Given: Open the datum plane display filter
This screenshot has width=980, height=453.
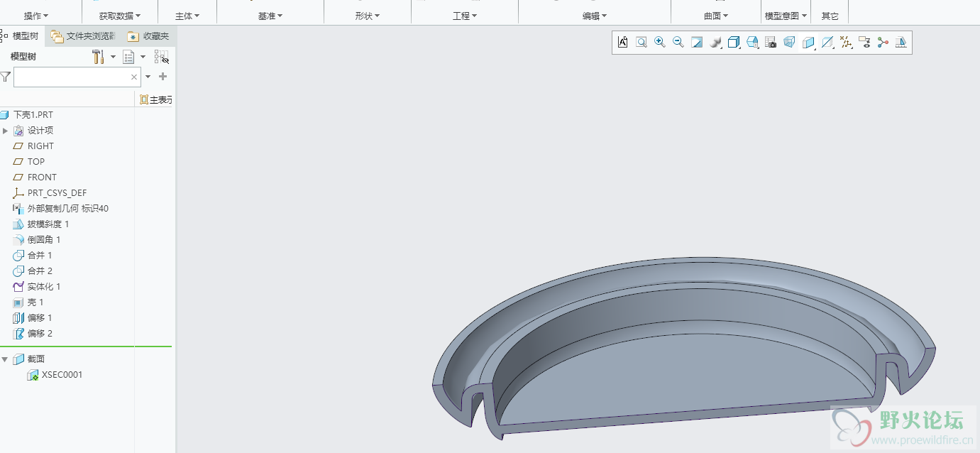Looking at the screenshot, I should click(x=827, y=43).
